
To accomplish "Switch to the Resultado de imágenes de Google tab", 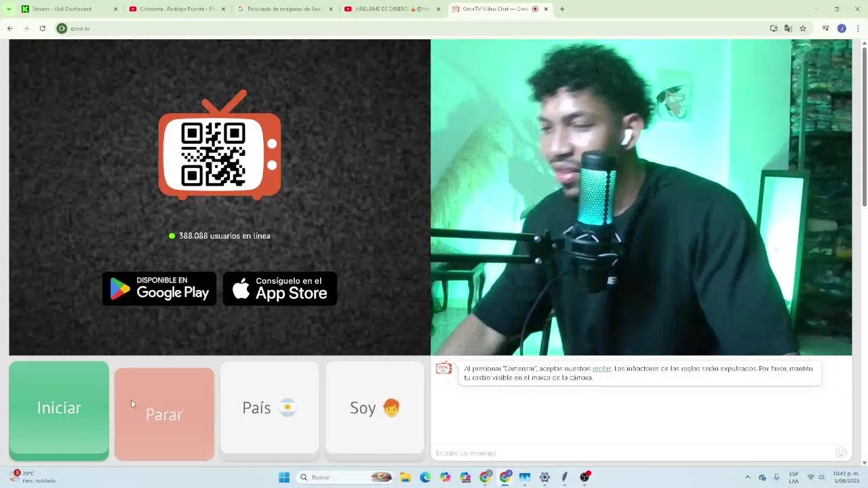I will coord(283,9).
